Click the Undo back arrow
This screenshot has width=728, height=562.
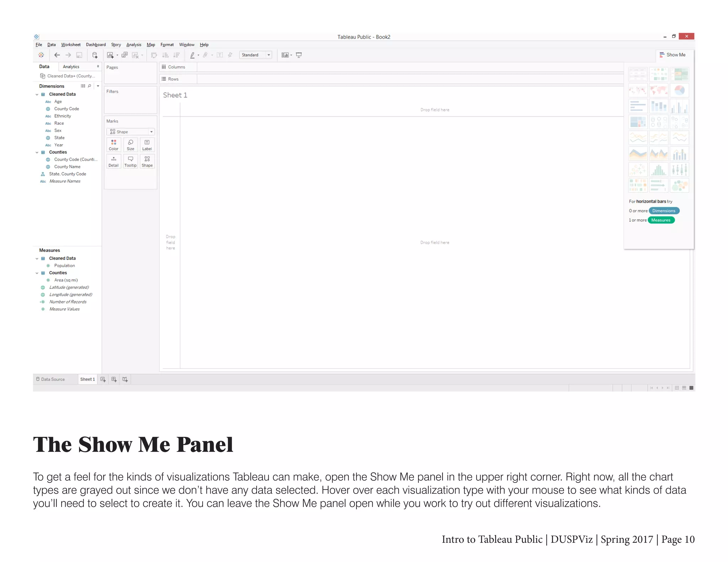click(57, 55)
